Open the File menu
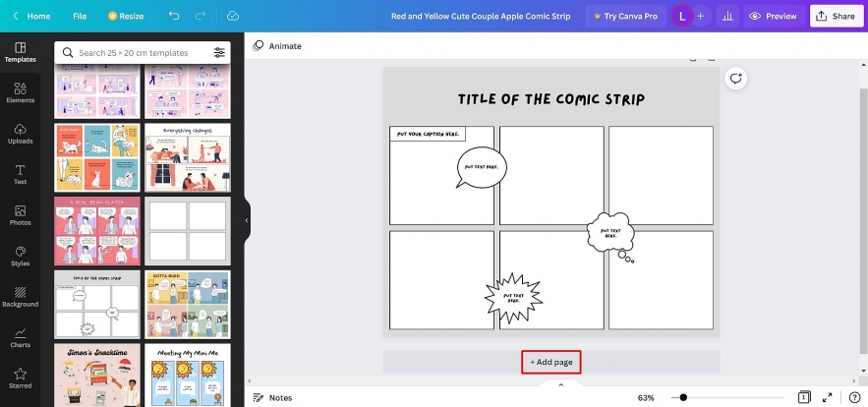This screenshot has width=868, height=407. 80,16
